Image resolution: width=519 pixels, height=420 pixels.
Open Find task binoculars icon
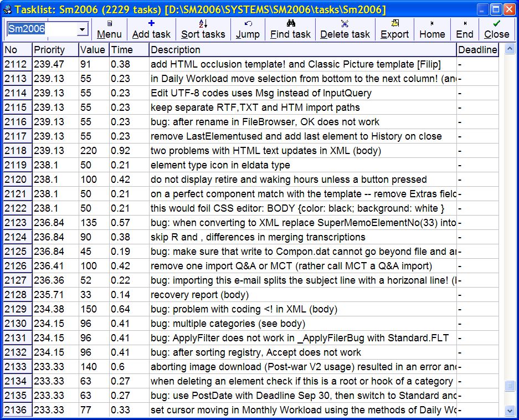(x=291, y=23)
